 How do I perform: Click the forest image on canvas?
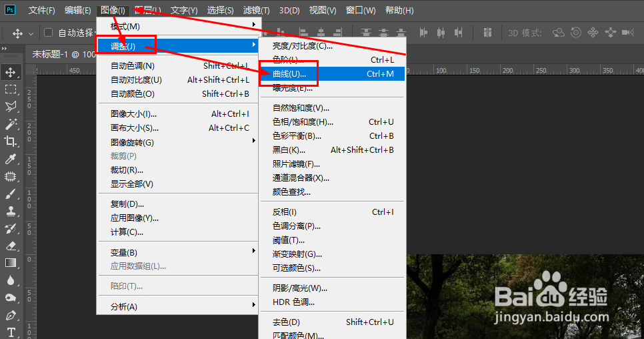[x=525, y=297]
